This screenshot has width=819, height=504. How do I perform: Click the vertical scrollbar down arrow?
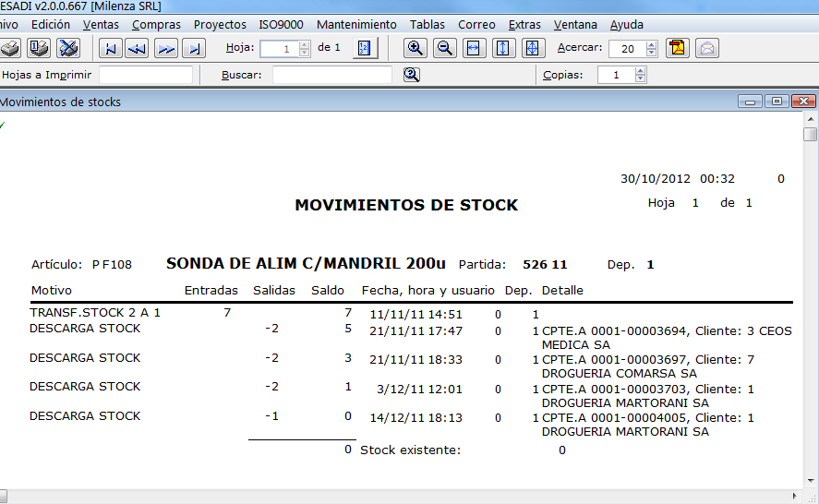[x=811, y=481]
